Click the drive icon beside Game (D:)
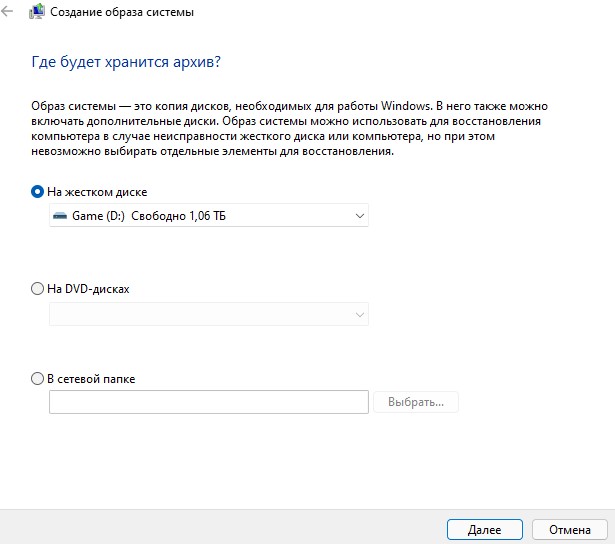 tap(60, 216)
